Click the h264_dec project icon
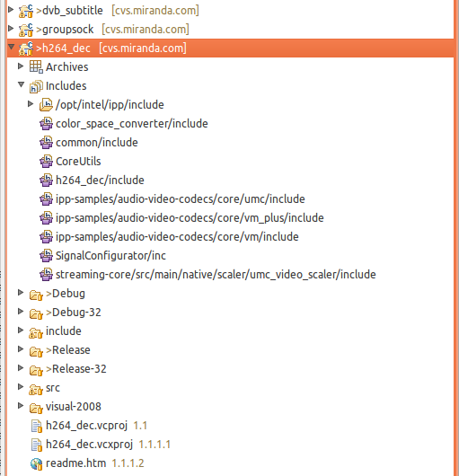 click(26, 48)
